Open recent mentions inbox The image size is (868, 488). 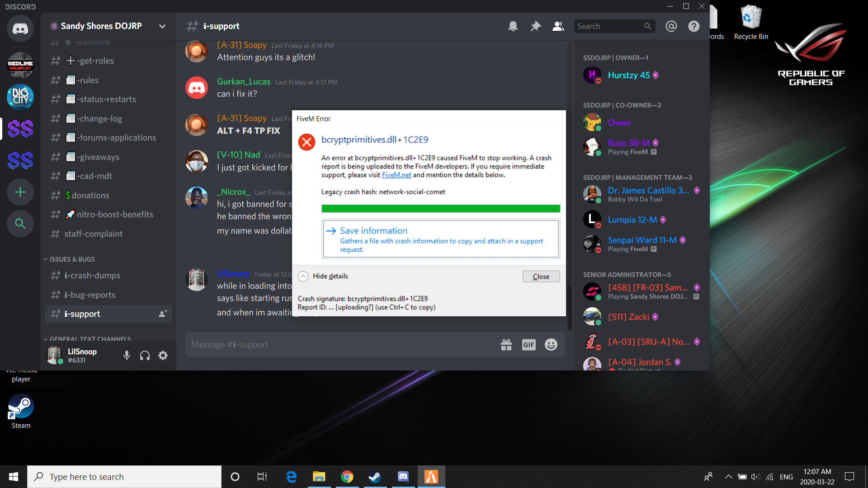pyautogui.click(x=671, y=26)
